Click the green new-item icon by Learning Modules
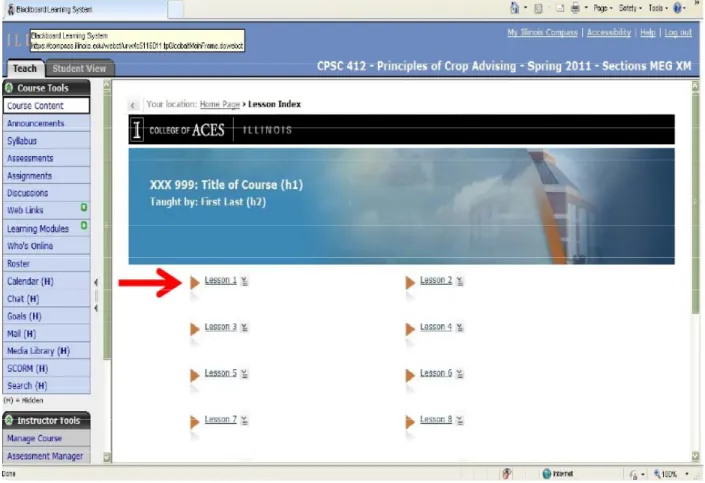This screenshot has width=705, height=483. (x=84, y=225)
